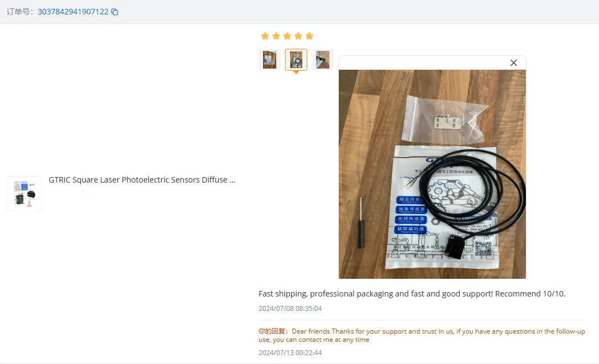599x364 pixels.
Task: Click the 订单号 label
Action: 20,12
